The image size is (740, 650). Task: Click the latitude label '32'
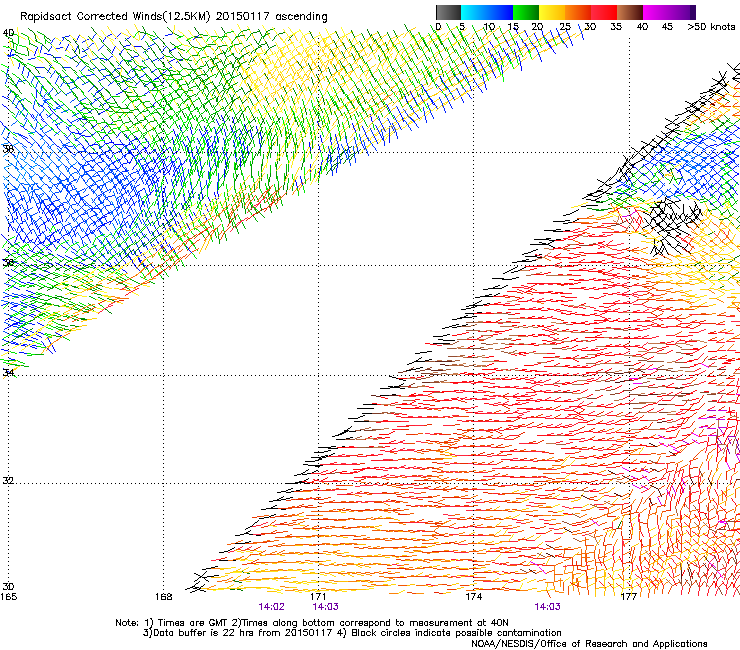[x=8, y=481]
